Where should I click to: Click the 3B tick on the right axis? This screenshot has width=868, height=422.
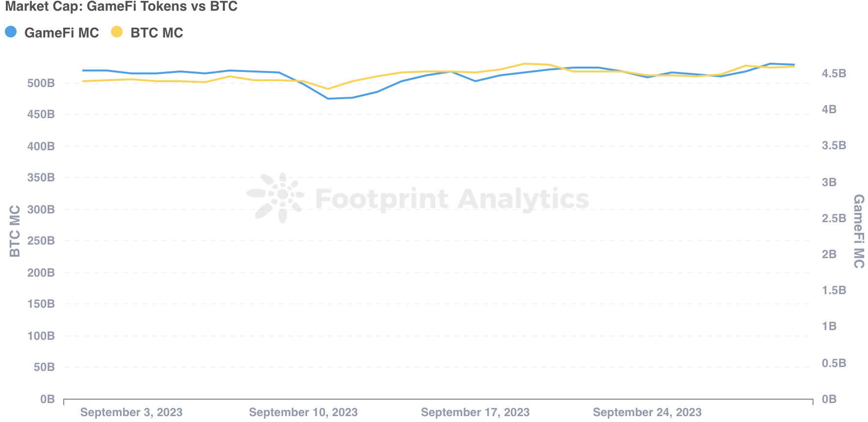click(x=829, y=182)
